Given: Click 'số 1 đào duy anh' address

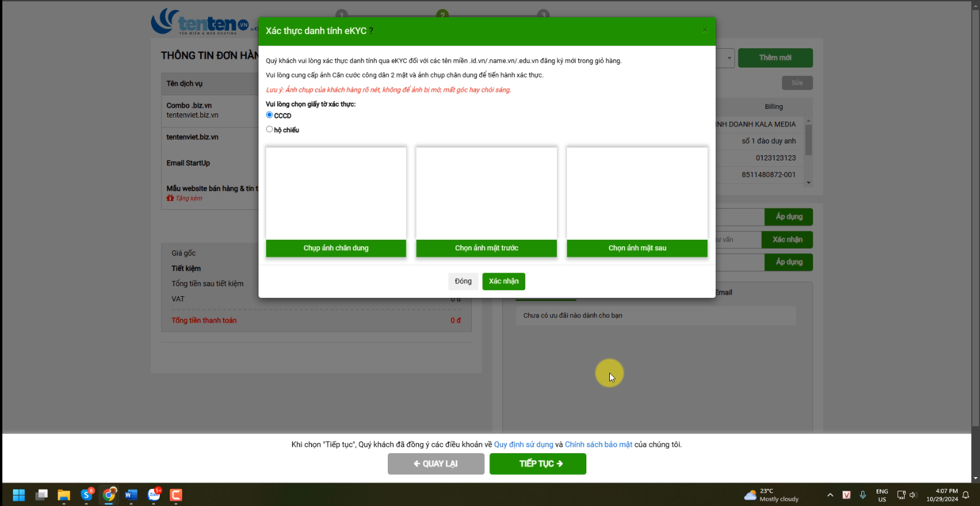Looking at the screenshot, I should (768, 141).
